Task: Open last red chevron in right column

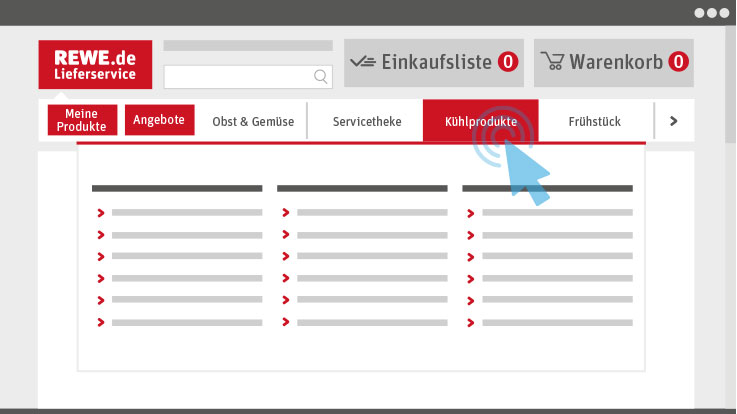Action: click(470, 323)
